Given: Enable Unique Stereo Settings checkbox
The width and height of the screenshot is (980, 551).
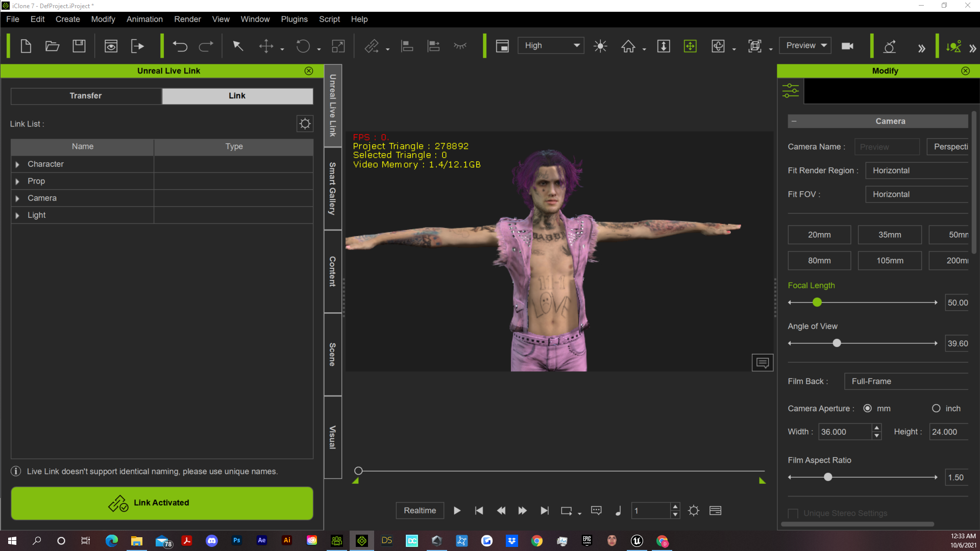Looking at the screenshot, I should tap(793, 513).
